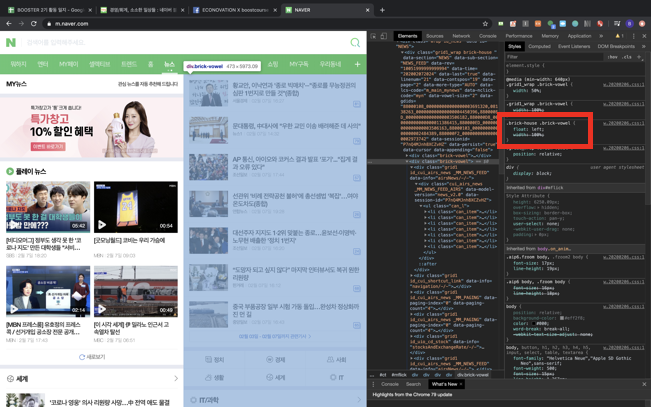The image size is (651, 407).
Task: Click the 이벤트 바로가기 banner button
Action: pos(48,147)
